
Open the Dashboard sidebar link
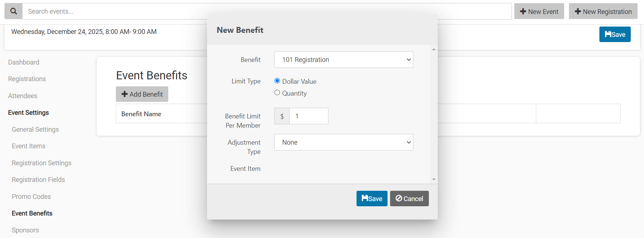coord(24,62)
